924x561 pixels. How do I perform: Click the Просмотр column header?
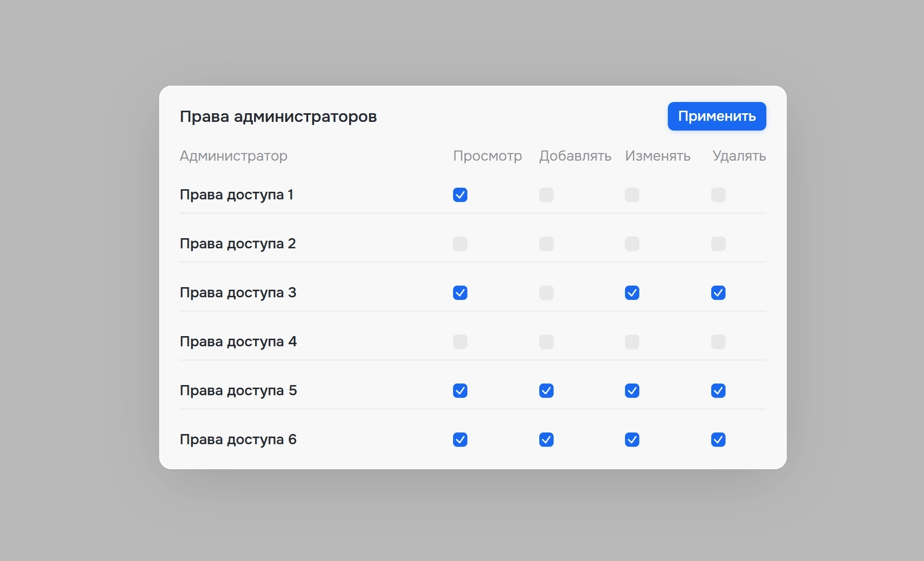pyautogui.click(x=488, y=156)
